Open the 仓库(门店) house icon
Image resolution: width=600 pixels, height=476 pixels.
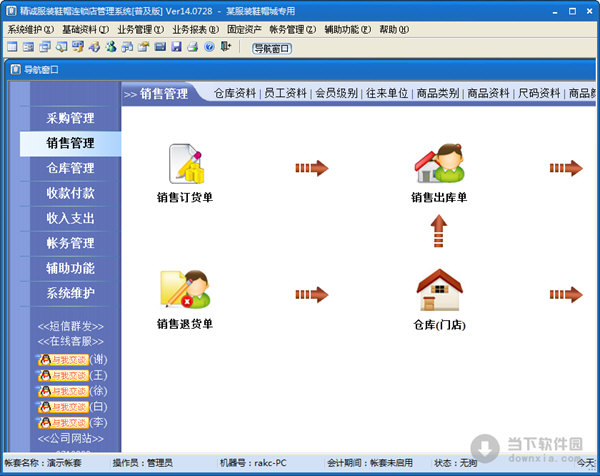tap(439, 290)
